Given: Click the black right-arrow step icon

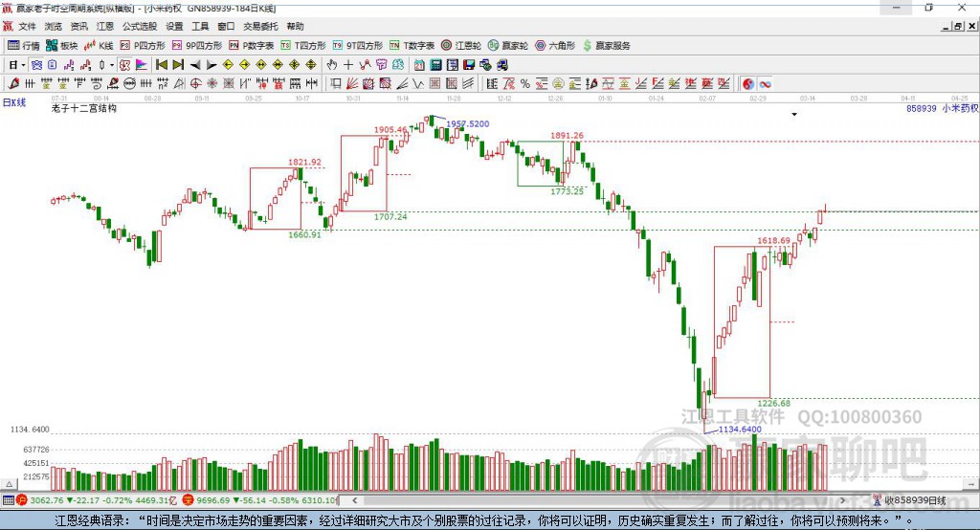Looking at the screenshot, I should pyautogui.click(x=212, y=65).
